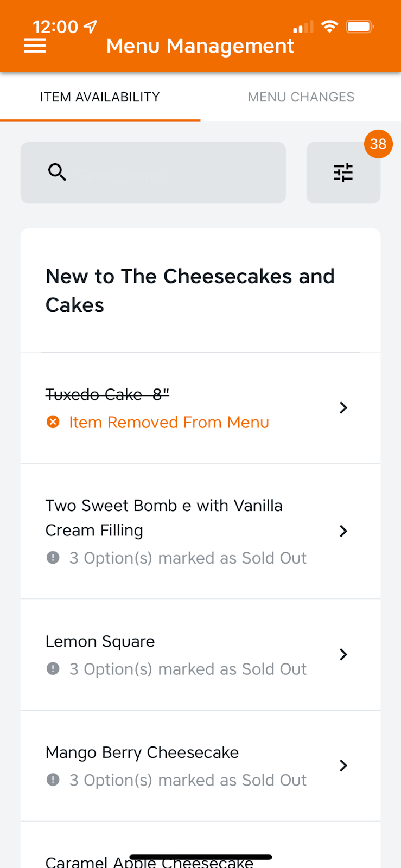The width and height of the screenshot is (401, 868).
Task: Select the Item Availability tab
Action: coord(100,97)
